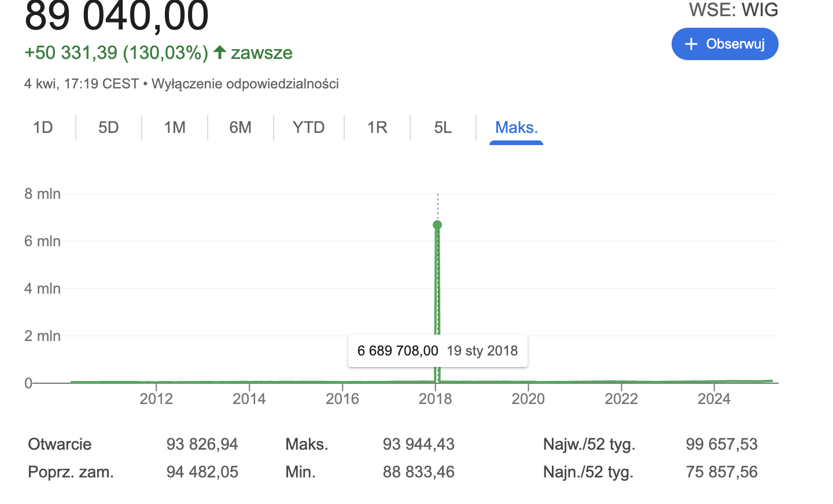This screenshot has height=504, width=833.
Task: Select the YTD range tab
Action: pyautogui.click(x=308, y=127)
